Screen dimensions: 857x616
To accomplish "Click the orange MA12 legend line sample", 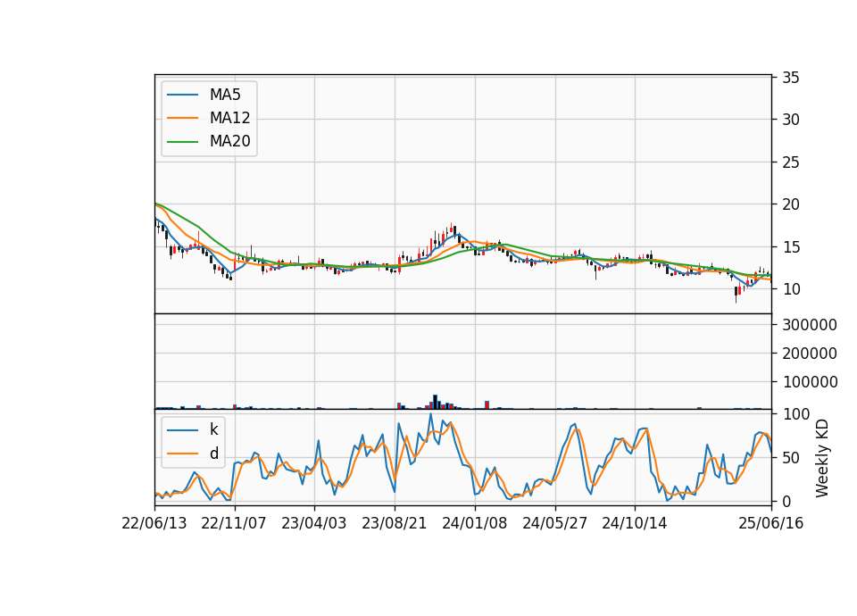I will [182, 118].
